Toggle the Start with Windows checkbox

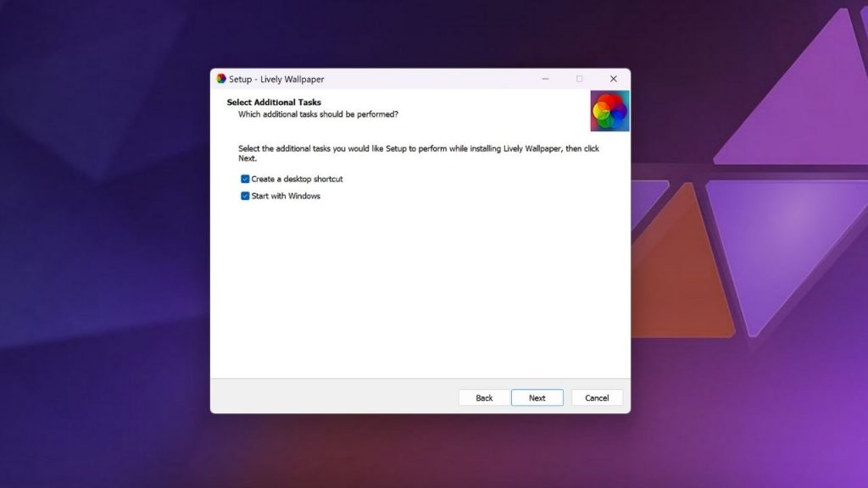coord(245,196)
